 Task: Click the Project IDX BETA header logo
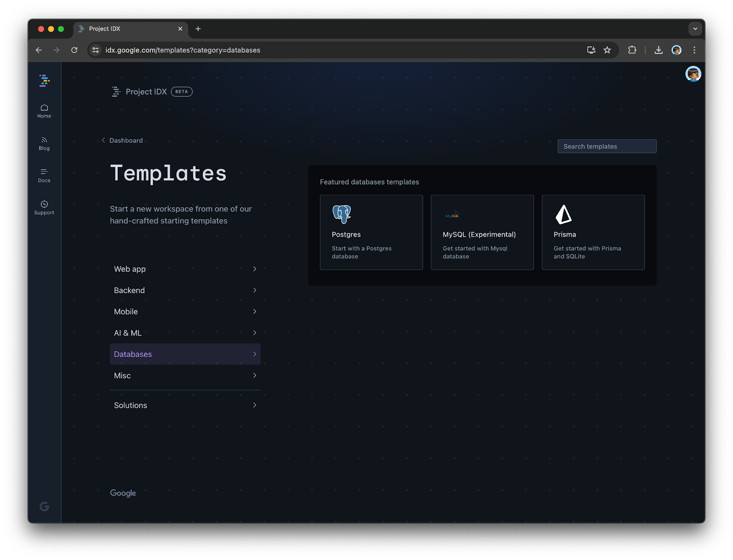(152, 92)
